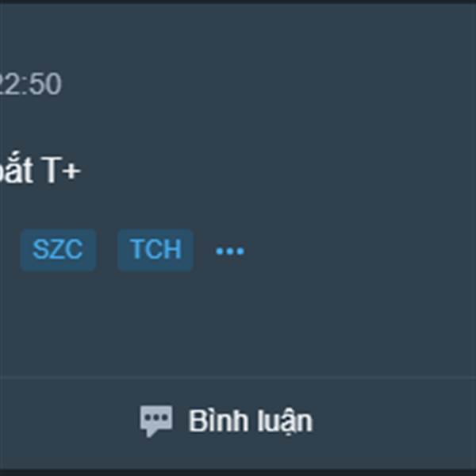Screen dimensions: 476x476
Task: Show more tickers after the TCH tag
Action: (x=230, y=251)
